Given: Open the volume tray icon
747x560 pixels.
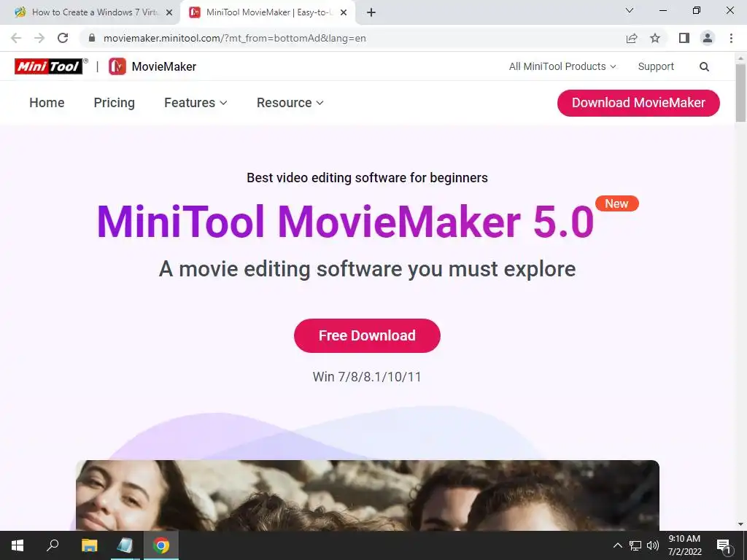Looking at the screenshot, I should click(653, 545).
